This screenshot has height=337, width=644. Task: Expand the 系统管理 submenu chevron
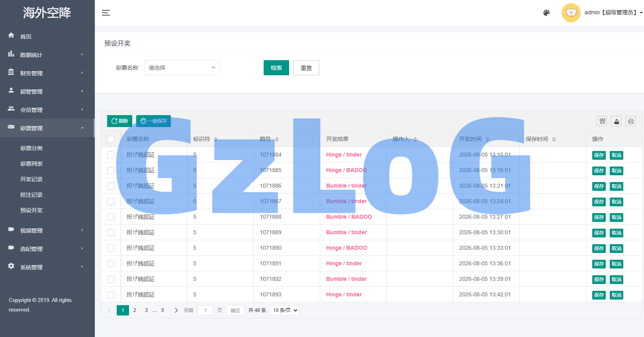click(x=82, y=266)
